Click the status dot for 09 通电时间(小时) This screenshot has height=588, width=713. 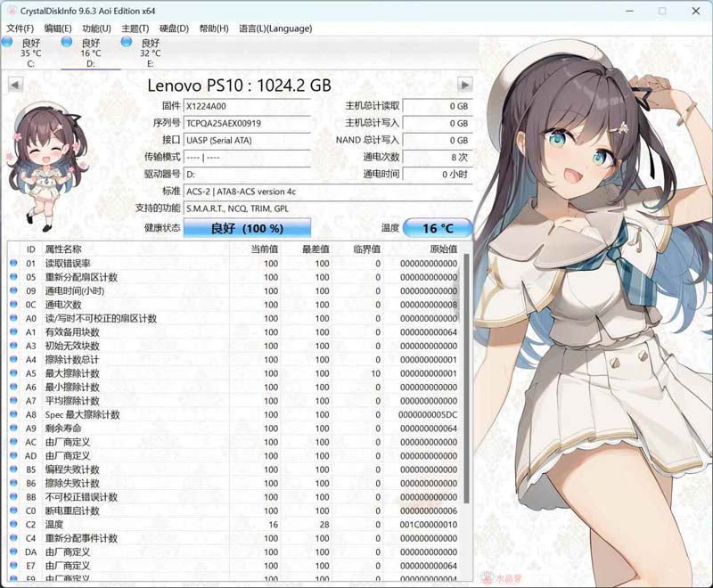13,290
